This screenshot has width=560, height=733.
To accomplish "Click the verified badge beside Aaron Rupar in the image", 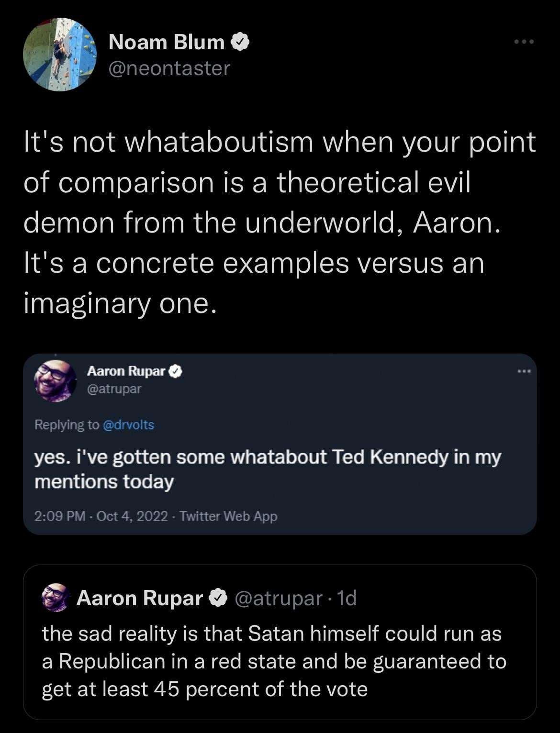I will pyautogui.click(x=176, y=371).
